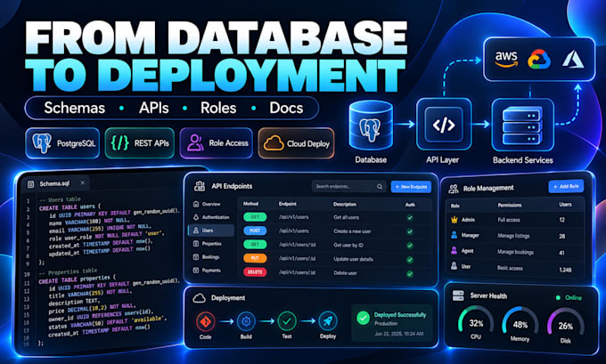This screenshot has height=364, width=606.
Task: Click the PostgreSQL elephant badge icon
Action: coord(42,143)
